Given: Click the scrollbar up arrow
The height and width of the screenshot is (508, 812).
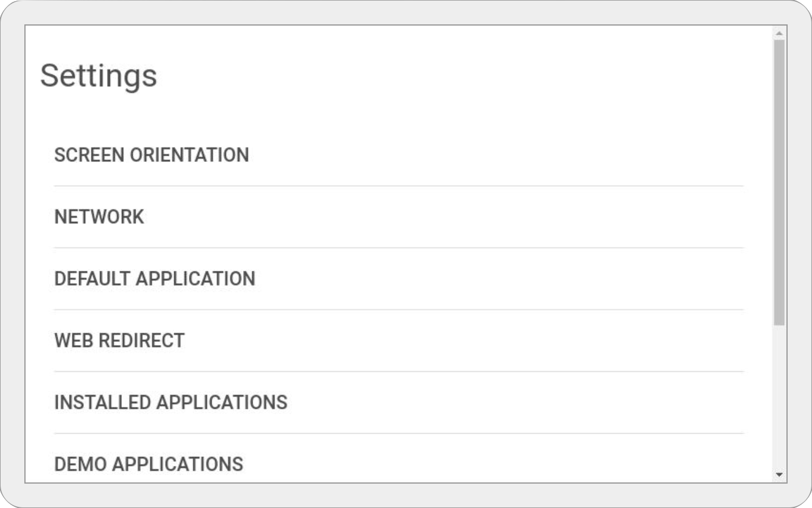Looking at the screenshot, I should coord(779,33).
